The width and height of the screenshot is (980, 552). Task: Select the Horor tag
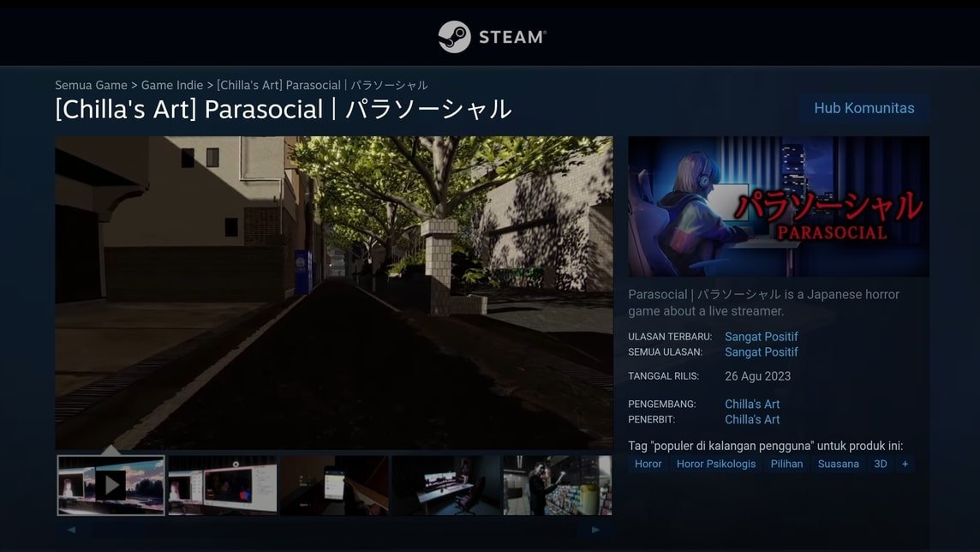click(648, 464)
